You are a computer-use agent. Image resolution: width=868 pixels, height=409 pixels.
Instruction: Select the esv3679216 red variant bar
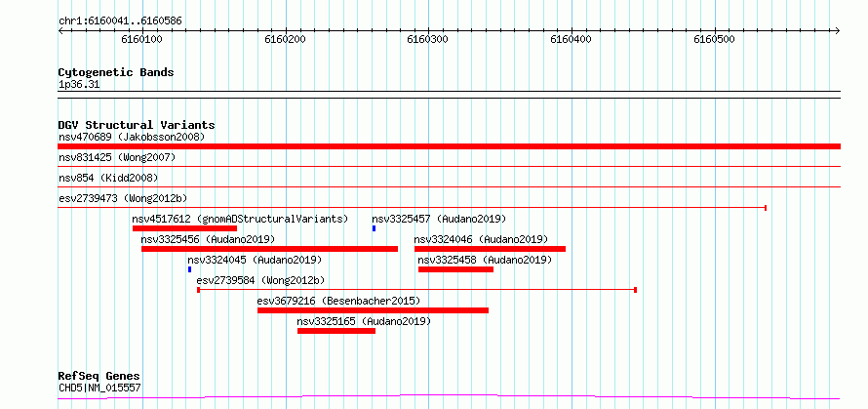click(374, 310)
